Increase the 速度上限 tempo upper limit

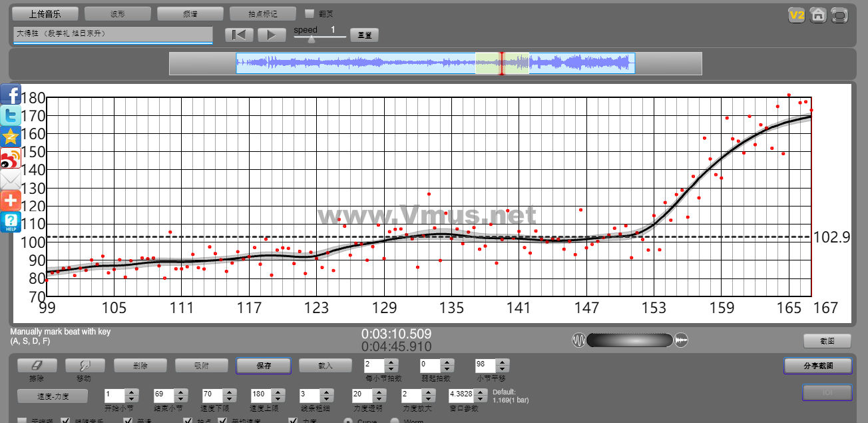279,391
